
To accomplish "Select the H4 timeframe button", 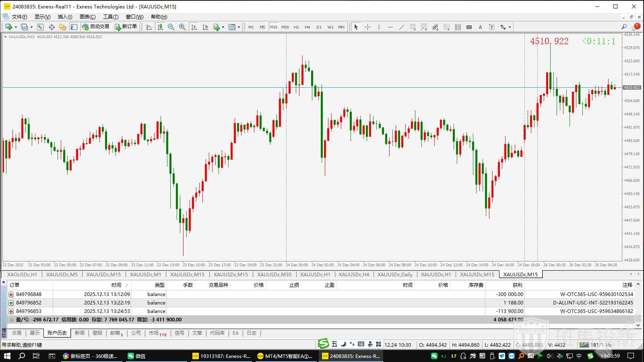I will [308, 27].
